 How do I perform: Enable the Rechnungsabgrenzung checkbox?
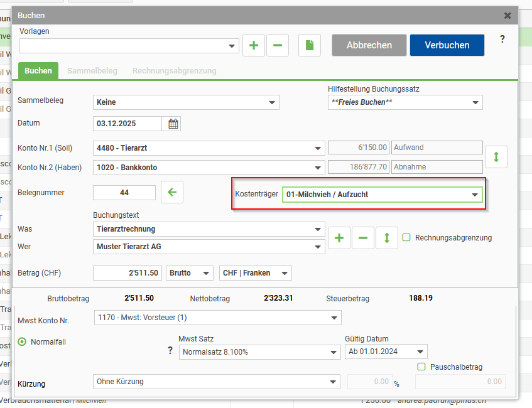tap(406, 238)
